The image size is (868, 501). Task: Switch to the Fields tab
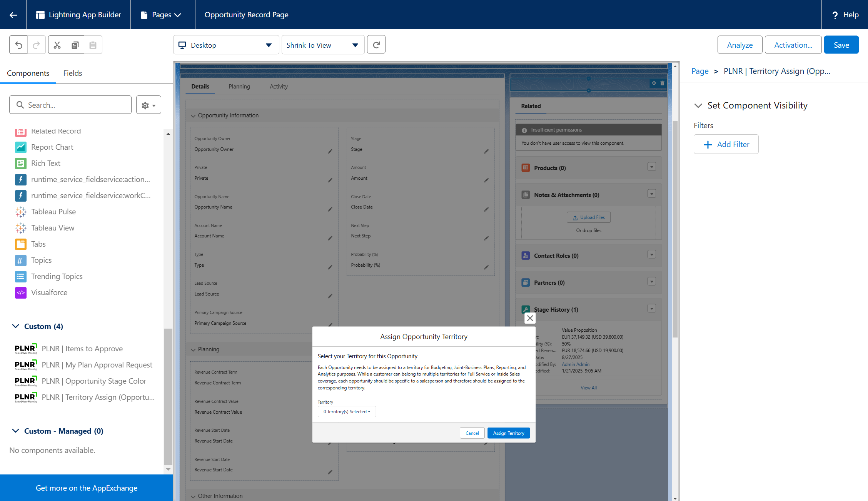pos(73,73)
